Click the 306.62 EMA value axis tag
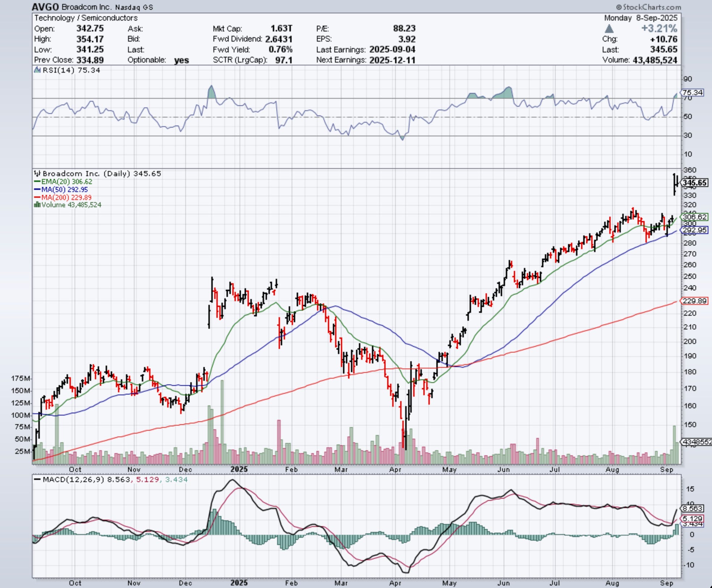This screenshot has width=712, height=588. (x=694, y=217)
